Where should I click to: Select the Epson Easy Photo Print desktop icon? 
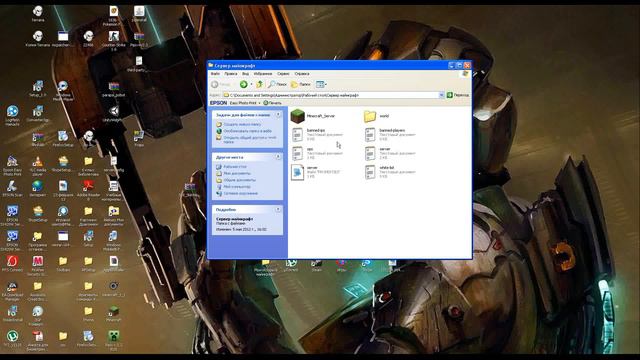(12, 166)
